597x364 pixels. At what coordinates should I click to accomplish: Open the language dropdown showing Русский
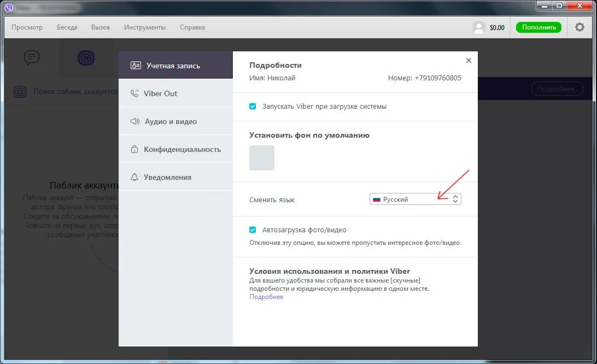(415, 199)
